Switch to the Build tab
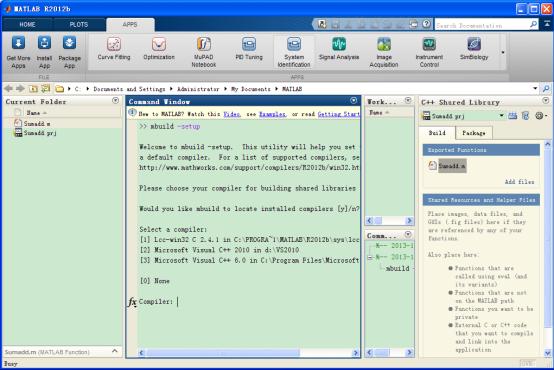This screenshot has width=554, height=370. (x=437, y=133)
